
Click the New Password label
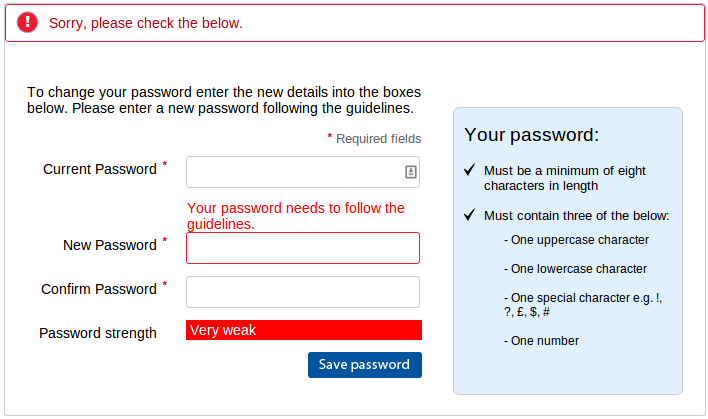click(x=110, y=245)
